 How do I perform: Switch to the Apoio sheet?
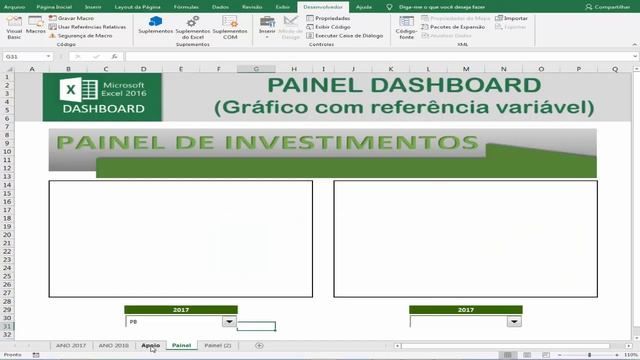151,345
